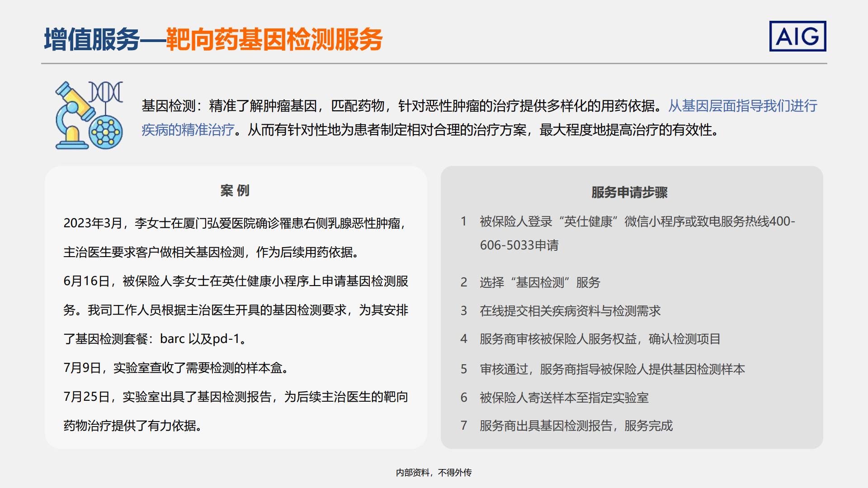Click the line mentioning barc 以及pd-1

point(156,339)
